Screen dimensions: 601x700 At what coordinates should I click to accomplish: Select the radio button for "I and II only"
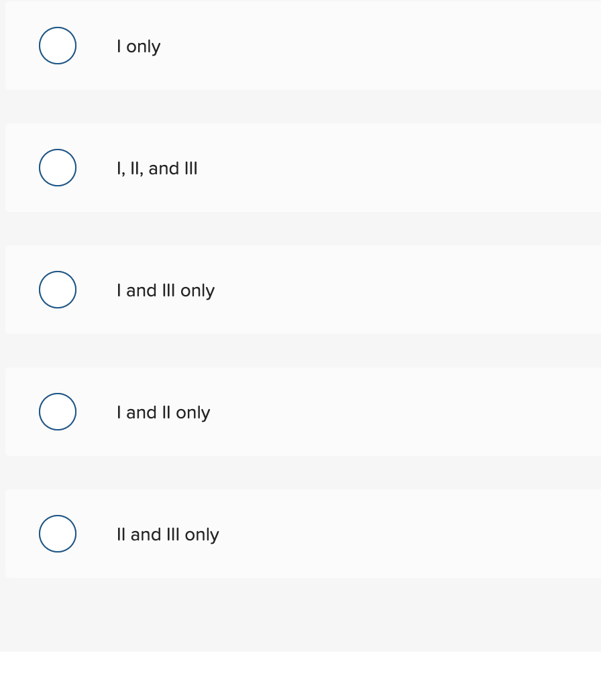pyautogui.click(x=58, y=412)
